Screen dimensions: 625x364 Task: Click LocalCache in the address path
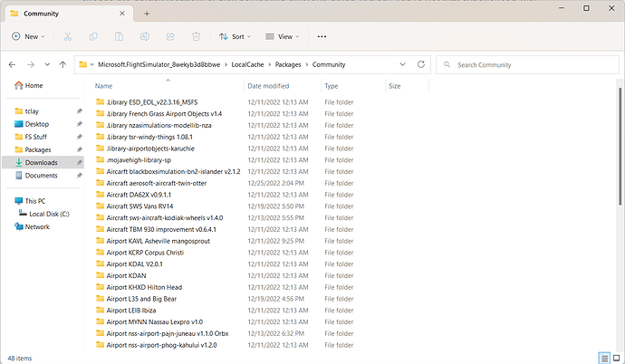pos(247,64)
